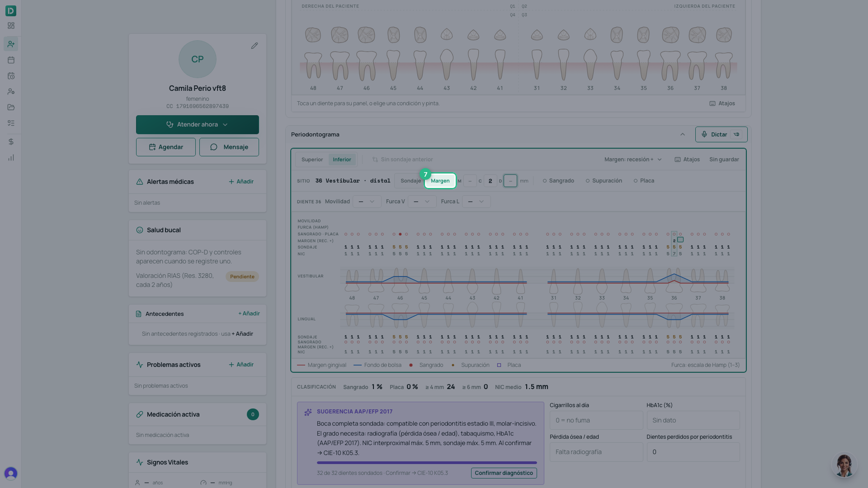
Task: Collapse the Periodontograma section chevron
Action: pyautogui.click(x=683, y=134)
